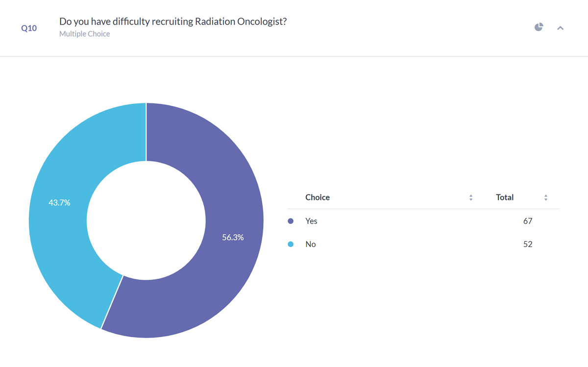Click the 43.7% percentage label
The image size is (588, 367).
click(x=59, y=202)
